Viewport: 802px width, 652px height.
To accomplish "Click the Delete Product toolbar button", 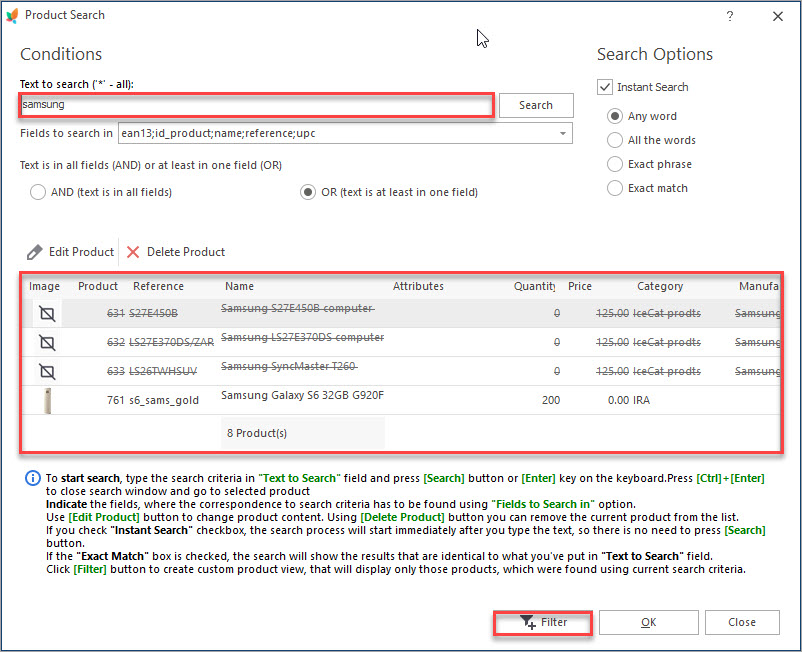I will pos(176,252).
